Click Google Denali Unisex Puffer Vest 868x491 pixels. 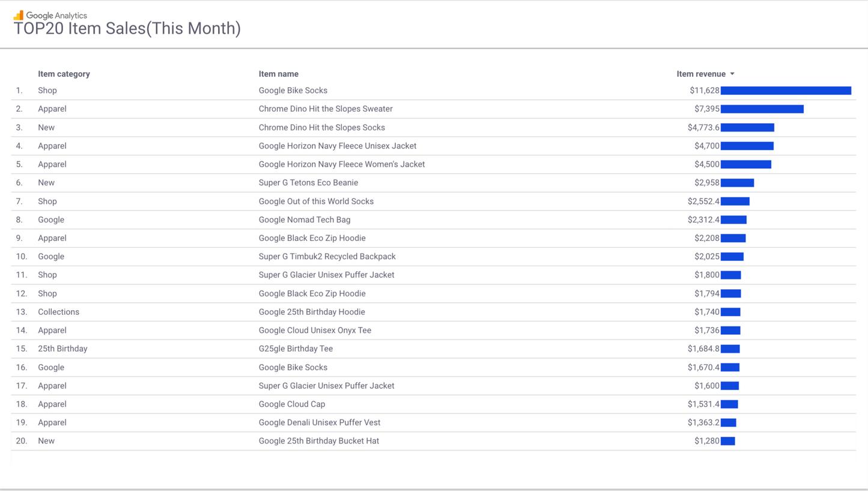[320, 422]
